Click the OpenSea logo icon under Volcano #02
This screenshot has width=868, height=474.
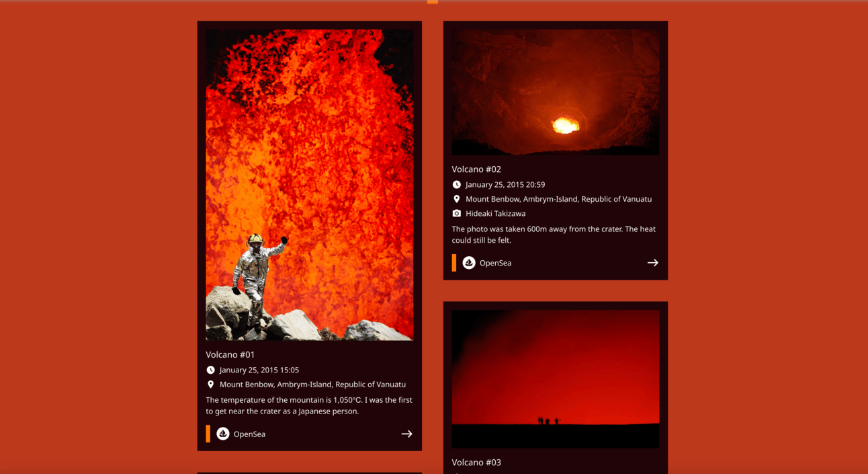pyautogui.click(x=469, y=263)
